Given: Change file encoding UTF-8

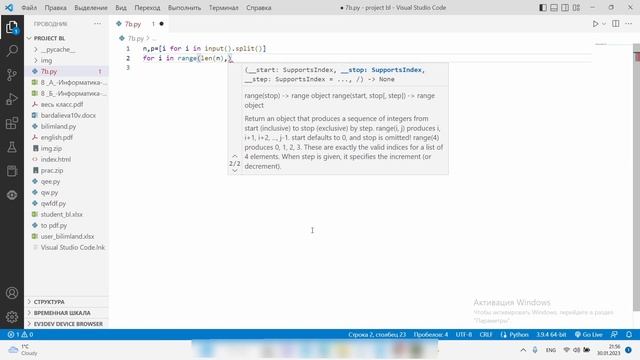Looking at the screenshot, I should (464, 335).
